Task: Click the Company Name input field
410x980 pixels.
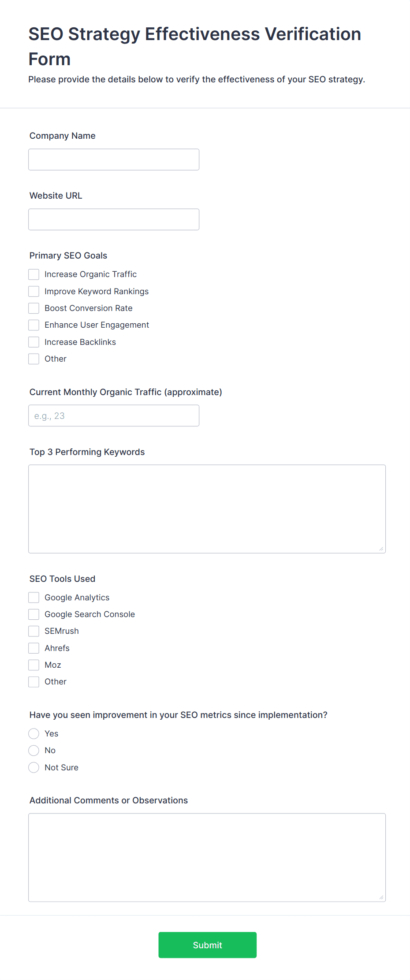Action: click(x=114, y=159)
